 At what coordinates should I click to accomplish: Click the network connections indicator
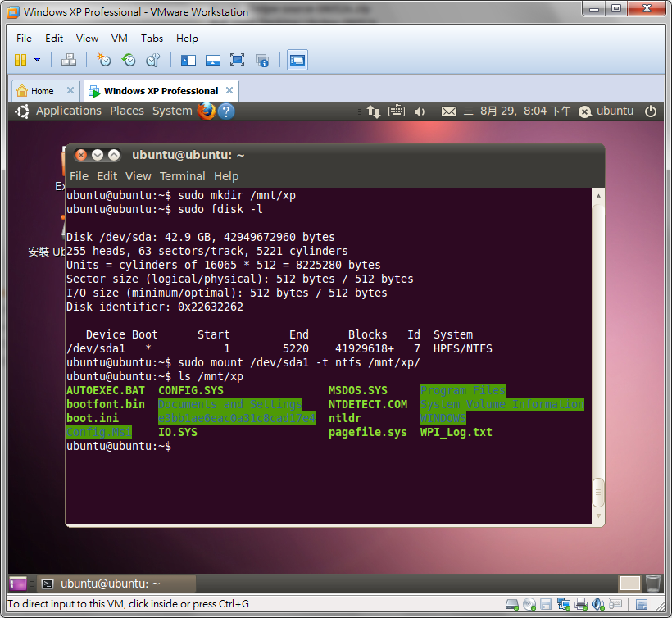click(373, 111)
